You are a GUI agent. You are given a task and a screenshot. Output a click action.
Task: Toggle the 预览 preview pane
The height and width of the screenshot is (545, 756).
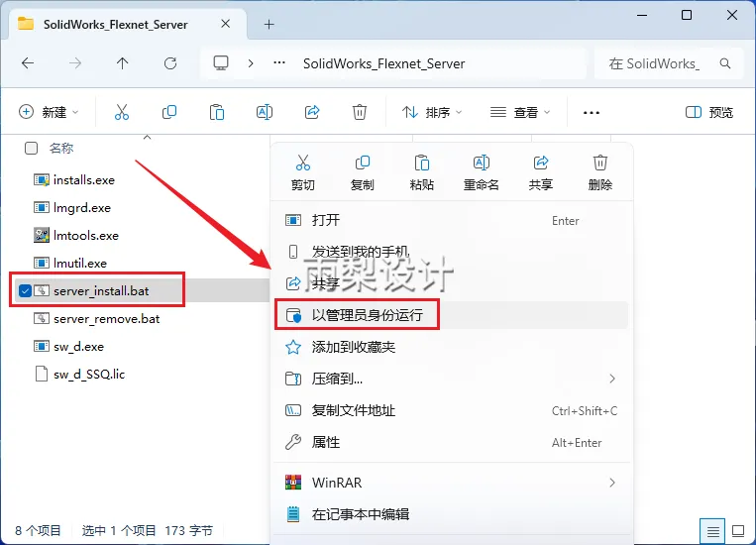click(x=709, y=112)
